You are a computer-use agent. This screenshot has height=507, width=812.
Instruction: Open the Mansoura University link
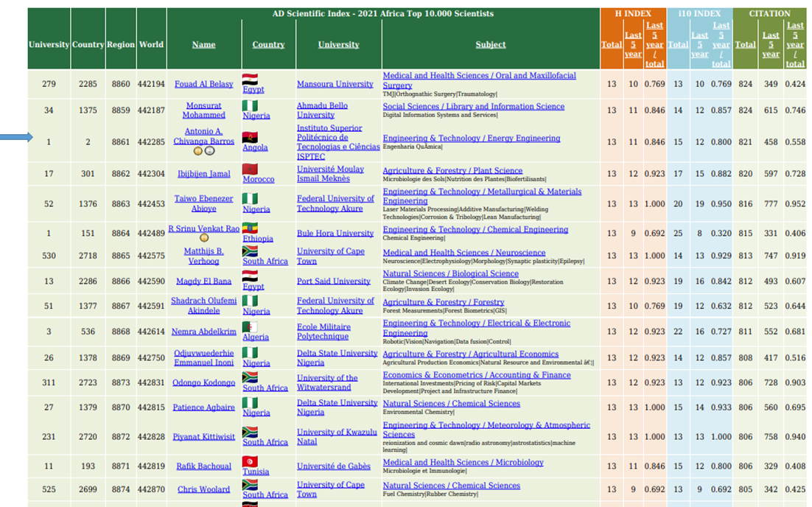[335, 84]
